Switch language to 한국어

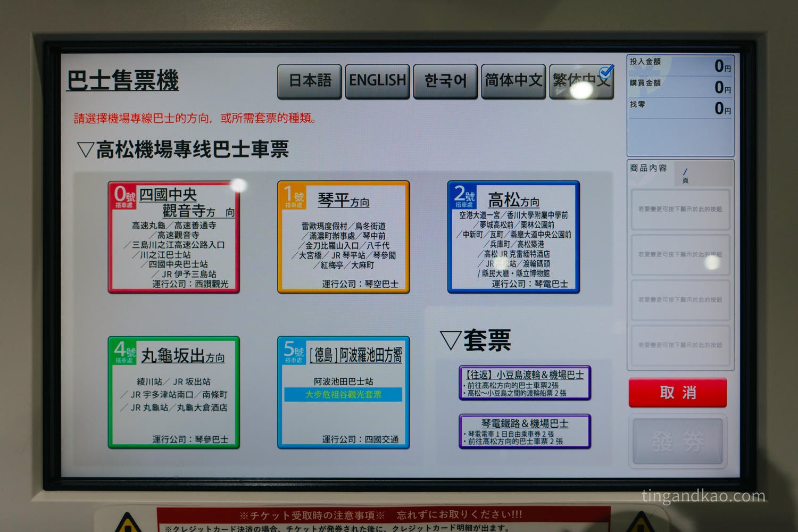tap(446, 81)
